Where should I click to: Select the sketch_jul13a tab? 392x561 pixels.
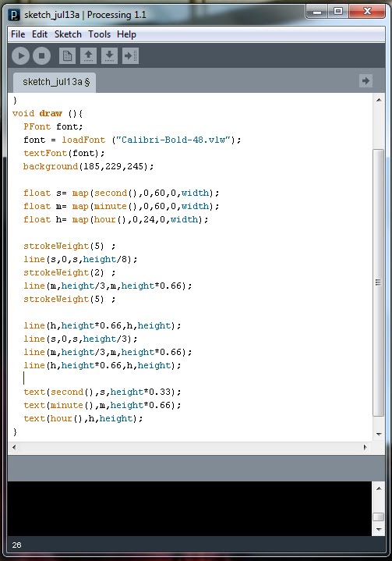(x=55, y=82)
